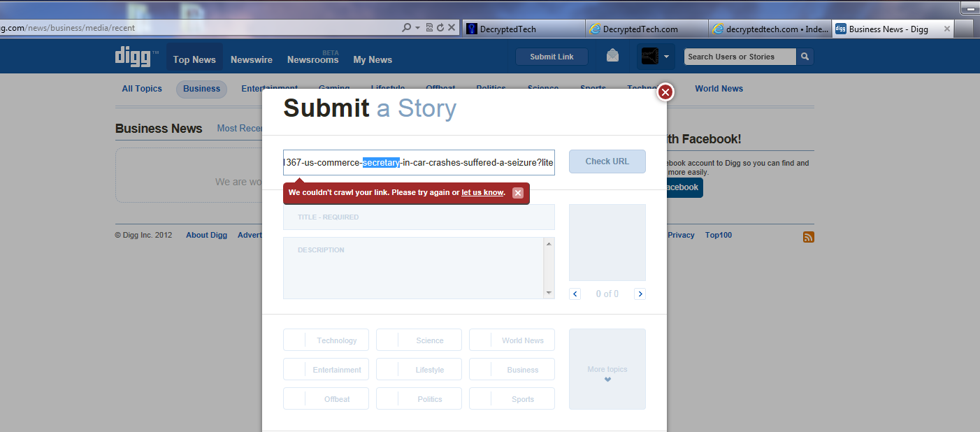This screenshot has height=432, width=980.
Task: Click the Submit Link button
Action: [552, 57]
